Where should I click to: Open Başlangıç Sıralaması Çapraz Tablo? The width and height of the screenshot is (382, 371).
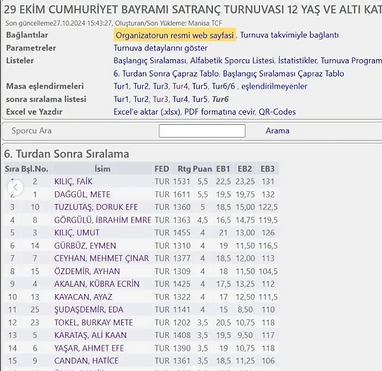(x=283, y=74)
